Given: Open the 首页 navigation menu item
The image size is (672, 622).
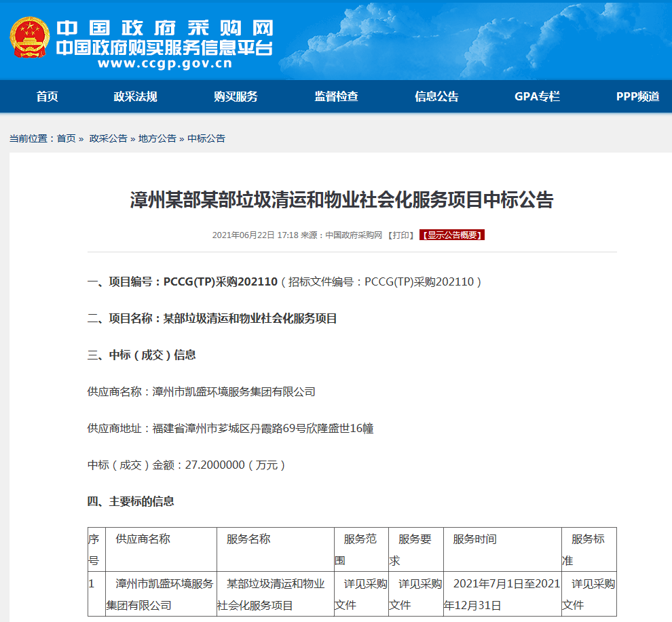Looking at the screenshot, I should pos(47,96).
